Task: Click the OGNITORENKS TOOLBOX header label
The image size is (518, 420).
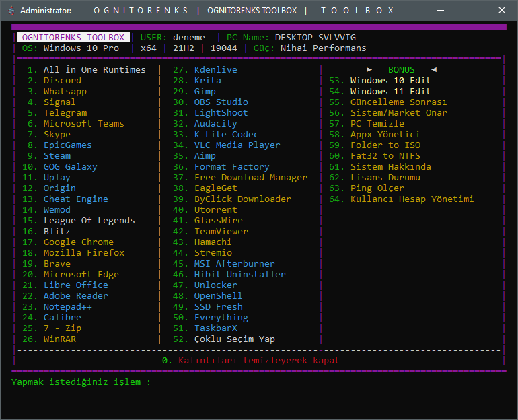Action: click(73, 37)
